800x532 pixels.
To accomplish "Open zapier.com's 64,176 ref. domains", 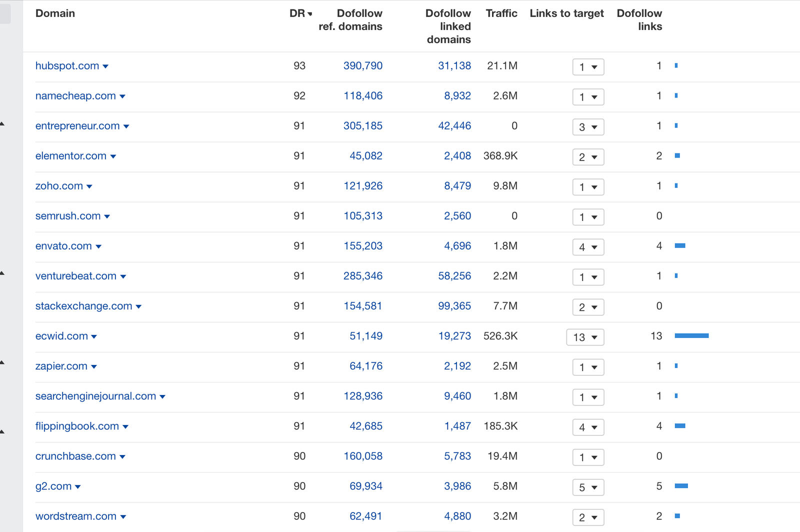I will coord(366,366).
